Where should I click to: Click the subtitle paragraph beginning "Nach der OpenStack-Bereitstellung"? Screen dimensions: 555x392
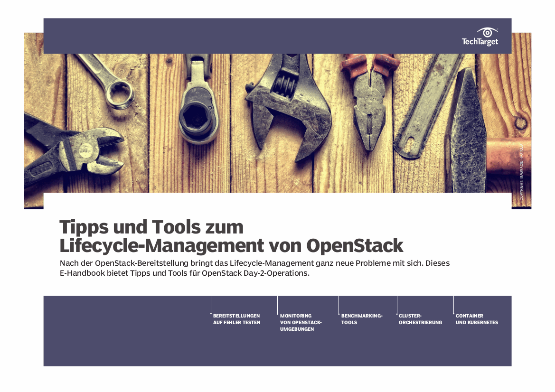point(254,268)
